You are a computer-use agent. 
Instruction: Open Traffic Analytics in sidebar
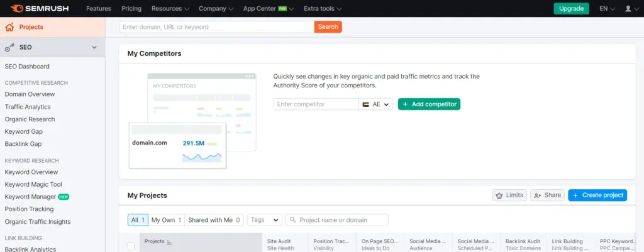click(x=28, y=107)
